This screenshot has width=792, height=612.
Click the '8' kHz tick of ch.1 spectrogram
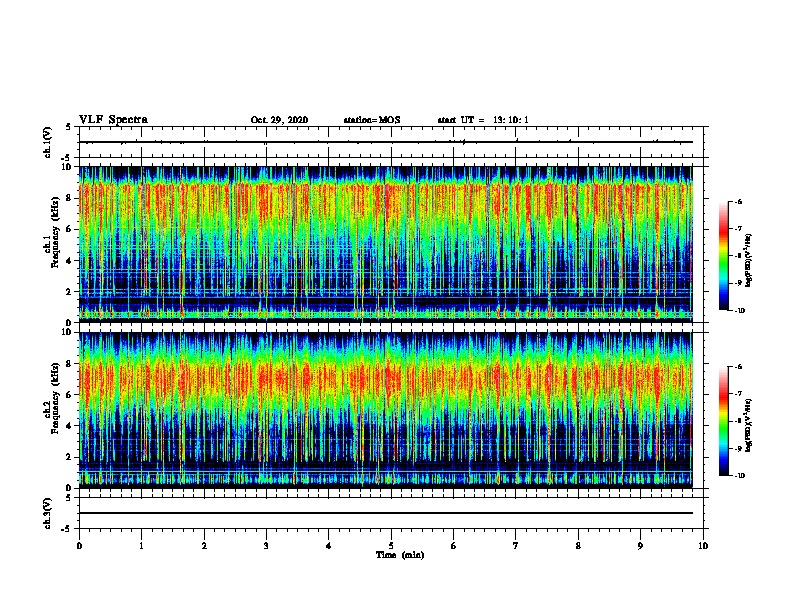pyautogui.click(x=69, y=198)
